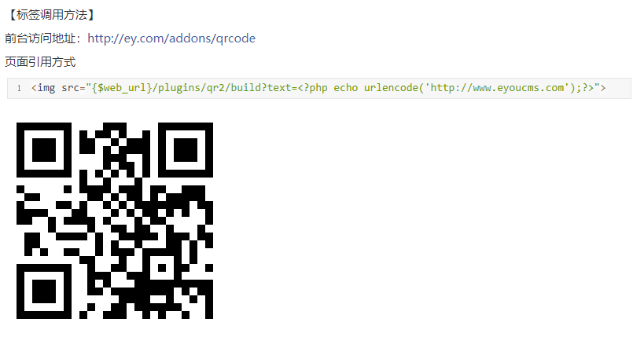The height and width of the screenshot is (337, 644).
Task: Click the src= attribute in the code
Action: click(73, 88)
